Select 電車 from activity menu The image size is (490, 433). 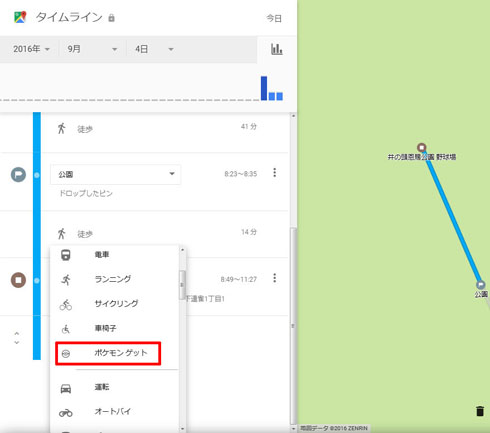tap(102, 255)
